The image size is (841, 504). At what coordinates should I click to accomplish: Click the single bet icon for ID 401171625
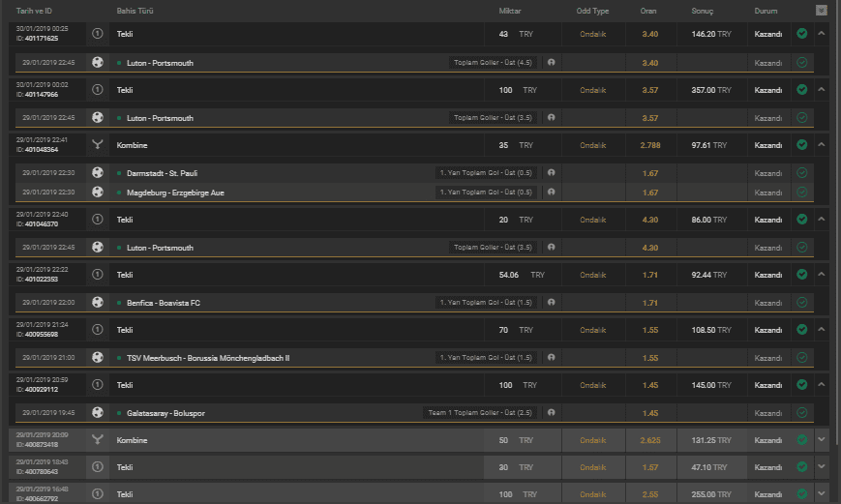tap(98, 33)
